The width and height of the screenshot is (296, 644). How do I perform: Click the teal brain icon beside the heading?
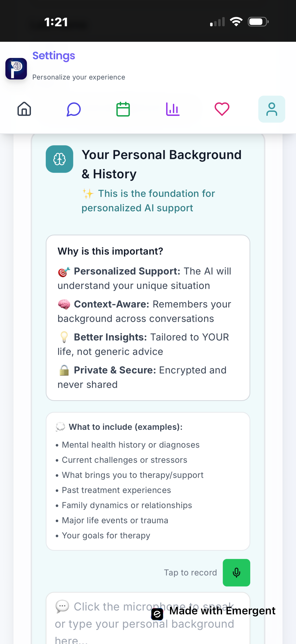(59, 159)
